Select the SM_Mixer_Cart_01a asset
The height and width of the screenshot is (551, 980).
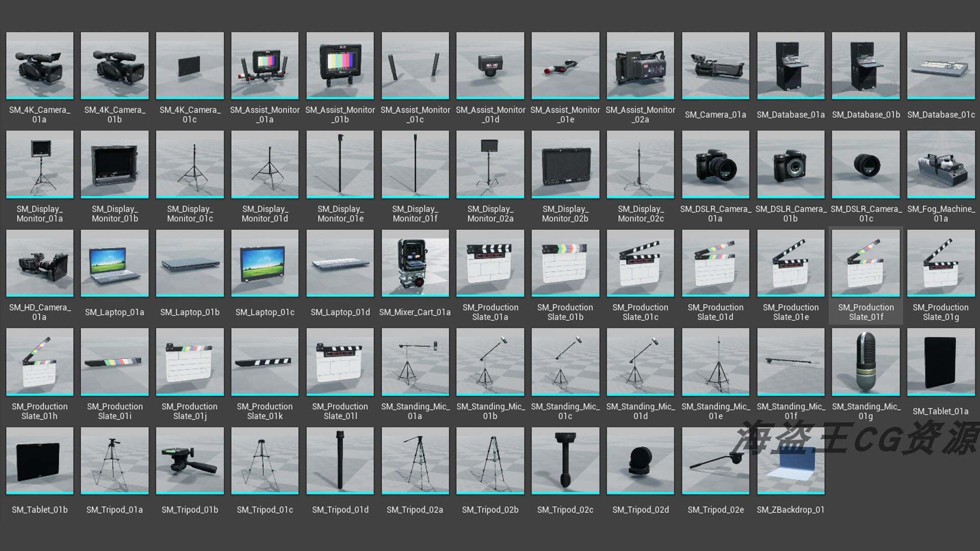[415, 263]
